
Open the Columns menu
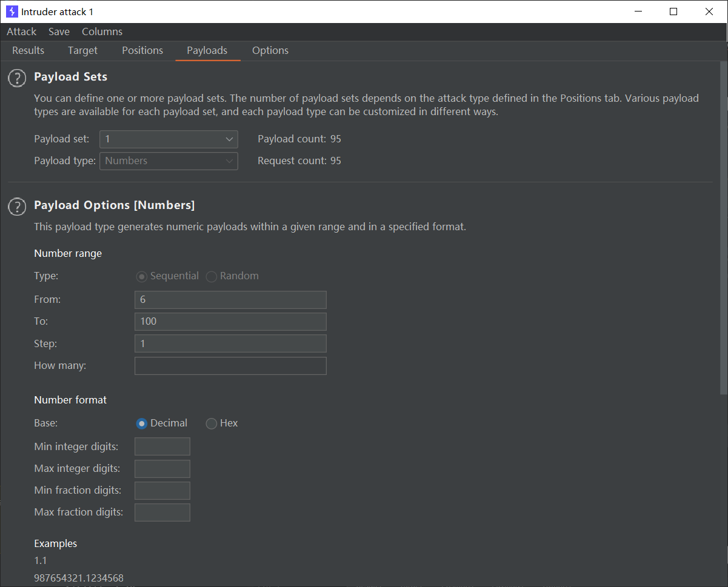coord(102,32)
